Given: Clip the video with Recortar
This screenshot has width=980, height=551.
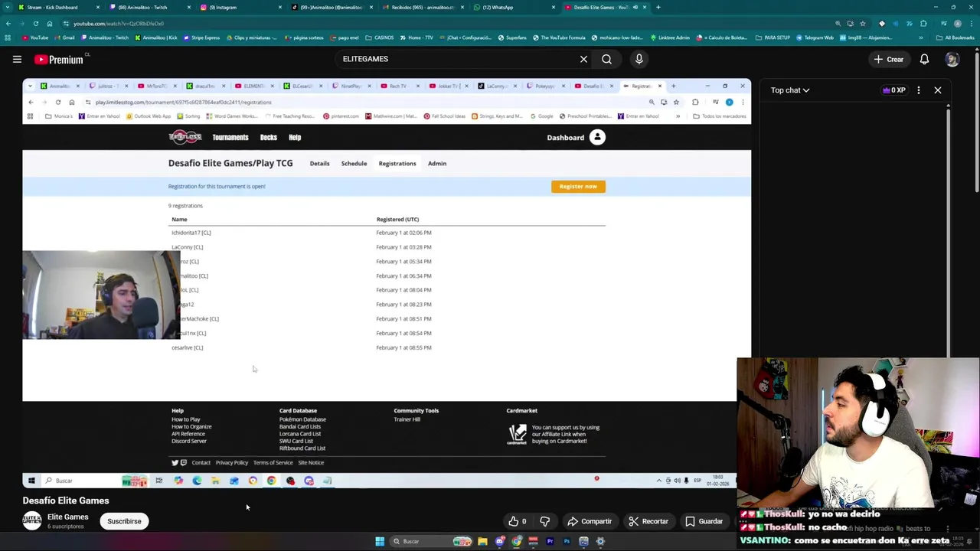Looking at the screenshot, I should point(648,521).
